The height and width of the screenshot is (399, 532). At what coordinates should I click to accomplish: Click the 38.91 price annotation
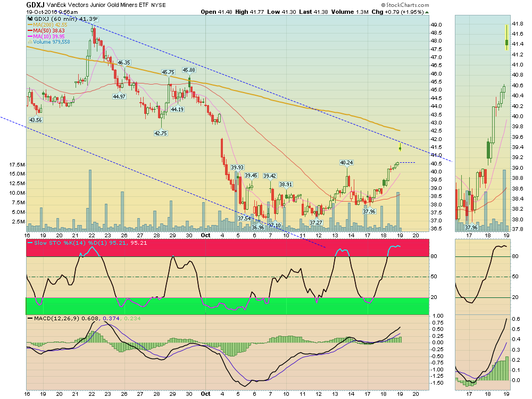click(286, 185)
